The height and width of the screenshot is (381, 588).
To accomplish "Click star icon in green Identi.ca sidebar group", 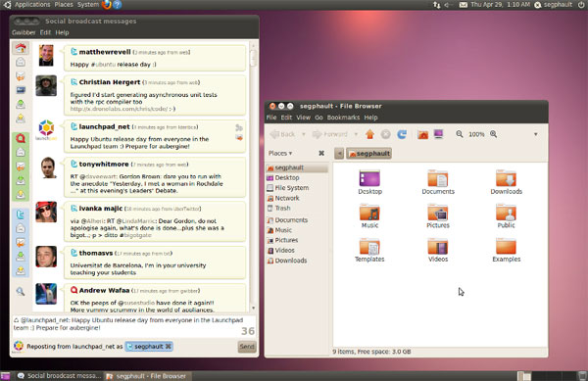I will click(x=21, y=195).
